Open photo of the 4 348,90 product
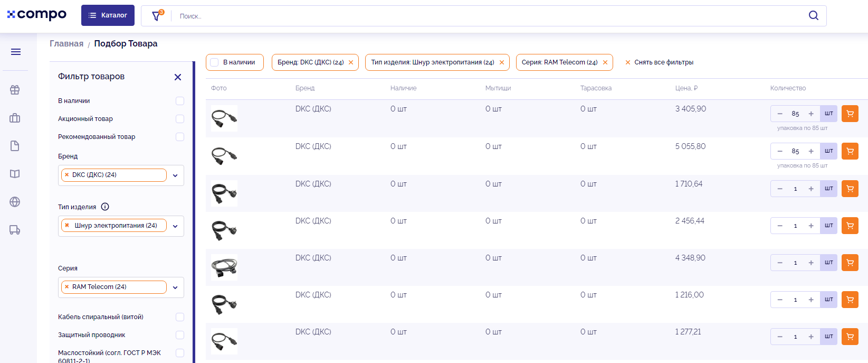868x363 pixels. [224, 267]
